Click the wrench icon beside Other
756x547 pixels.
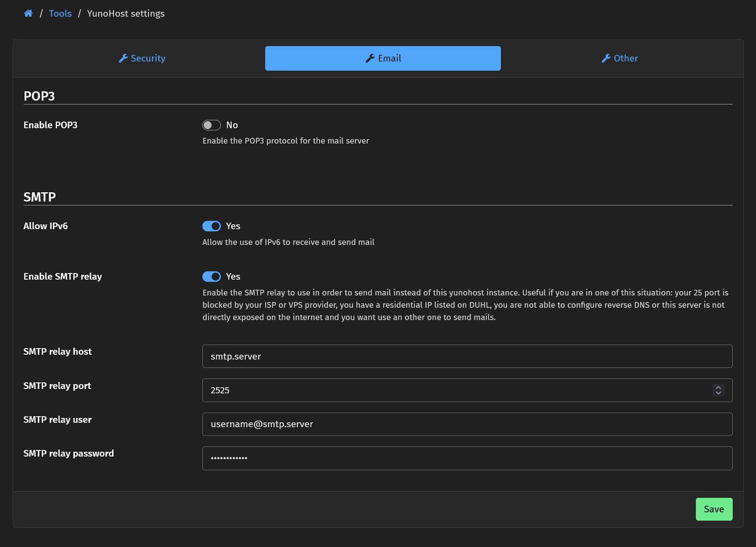pos(606,58)
